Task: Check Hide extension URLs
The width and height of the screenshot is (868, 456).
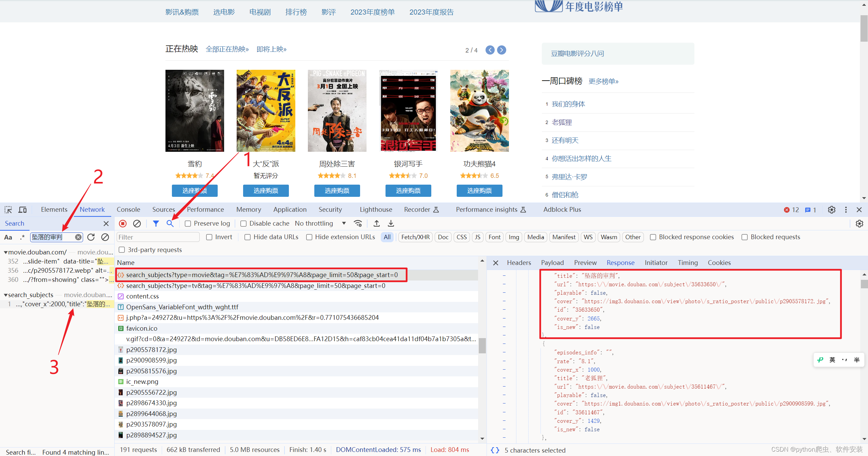Action: click(309, 237)
